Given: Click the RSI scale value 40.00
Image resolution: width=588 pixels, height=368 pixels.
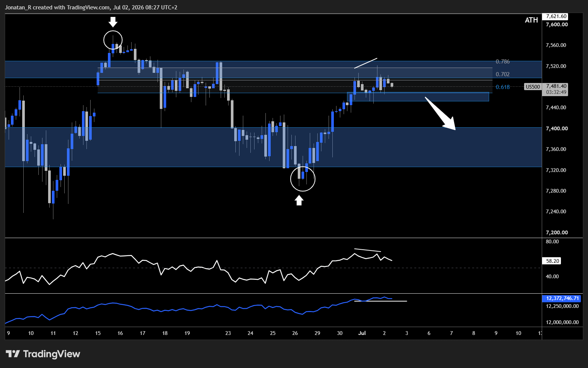Looking at the screenshot, I should point(552,276).
